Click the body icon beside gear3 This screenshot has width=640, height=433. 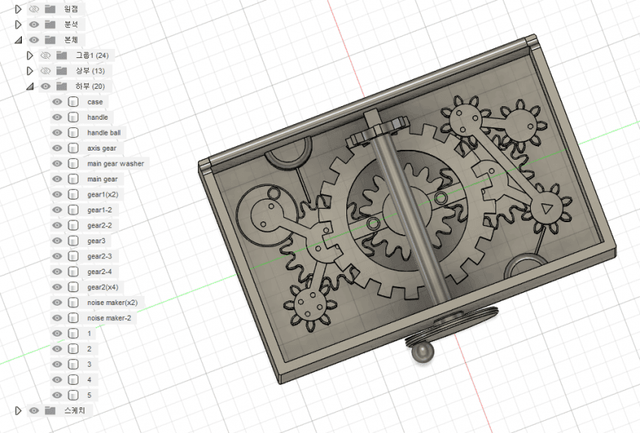point(73,241)
